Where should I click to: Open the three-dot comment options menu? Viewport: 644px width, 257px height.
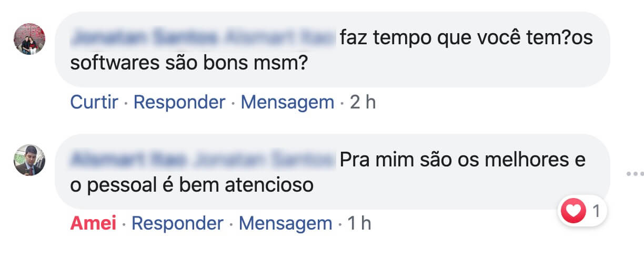(x=635, y=173)
